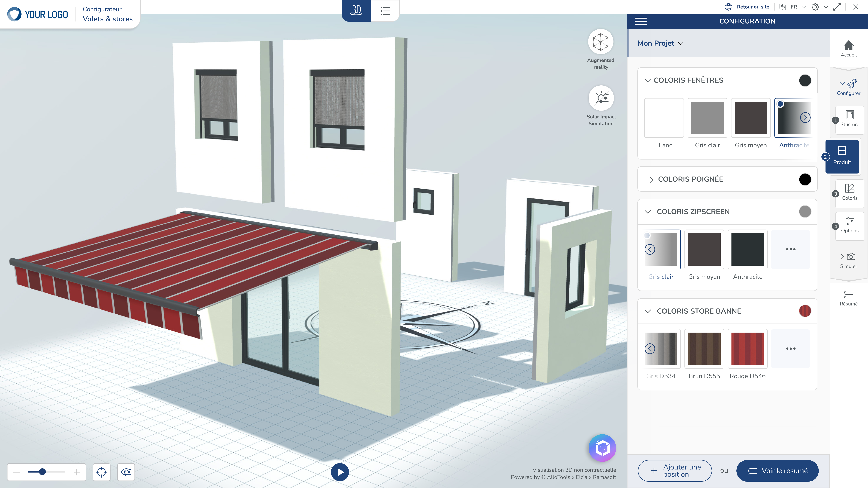
Task: Show more store banne colors via ellipsis
Action: point(791,349)
